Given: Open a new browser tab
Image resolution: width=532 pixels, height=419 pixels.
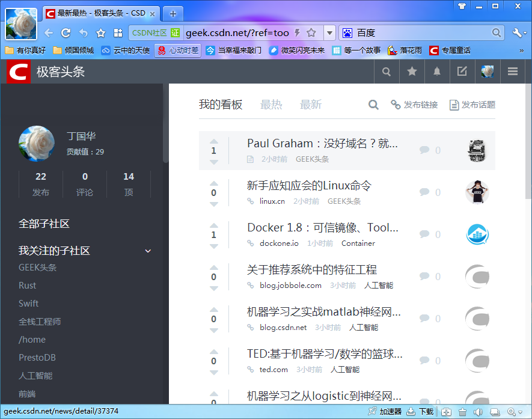Looking at the screenshot, I should [x=173, y=14].
